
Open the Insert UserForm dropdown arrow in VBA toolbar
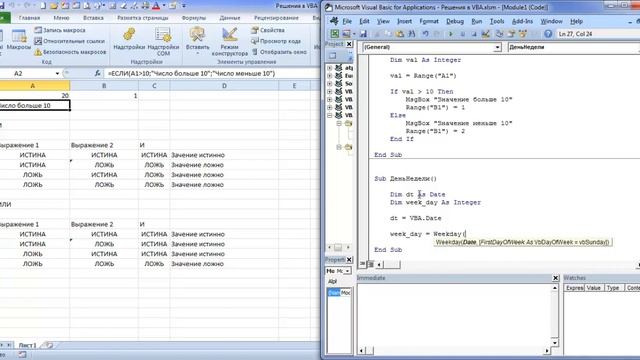pyautogui.click(x=353, y=34)
